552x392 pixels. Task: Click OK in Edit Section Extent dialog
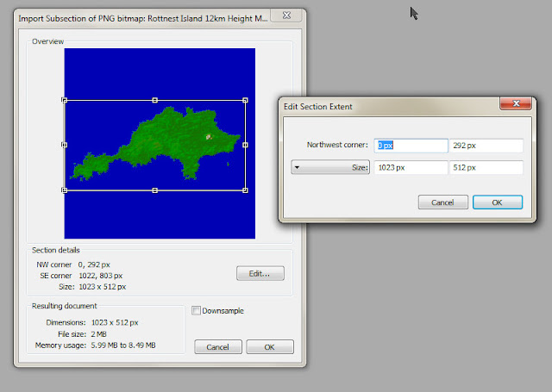[498, 202]
